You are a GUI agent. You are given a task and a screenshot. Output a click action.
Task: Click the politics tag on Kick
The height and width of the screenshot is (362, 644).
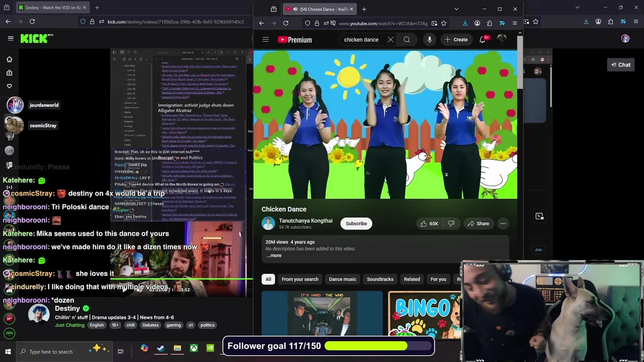click(207, 325)
